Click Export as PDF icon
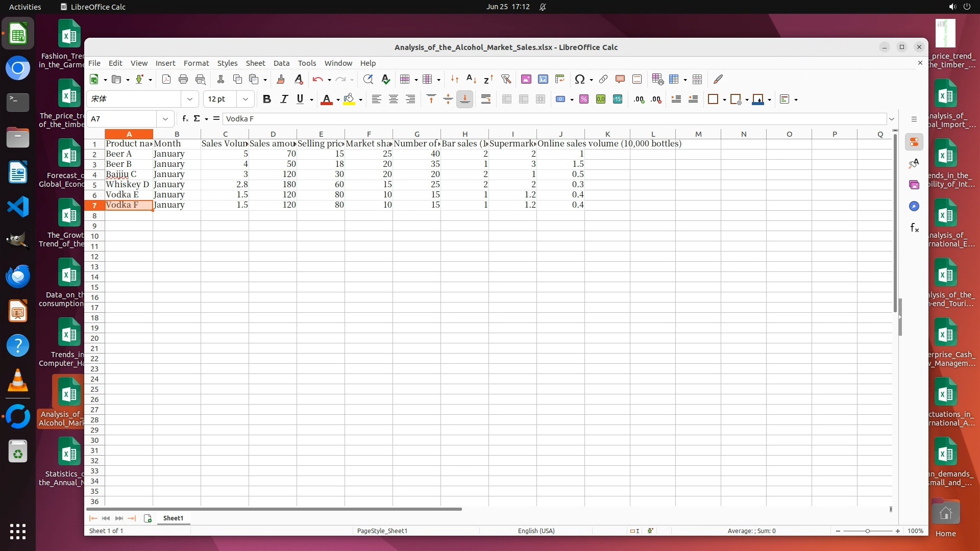Image resolution: width=980 pixels, height=551 pixels. 166,79
